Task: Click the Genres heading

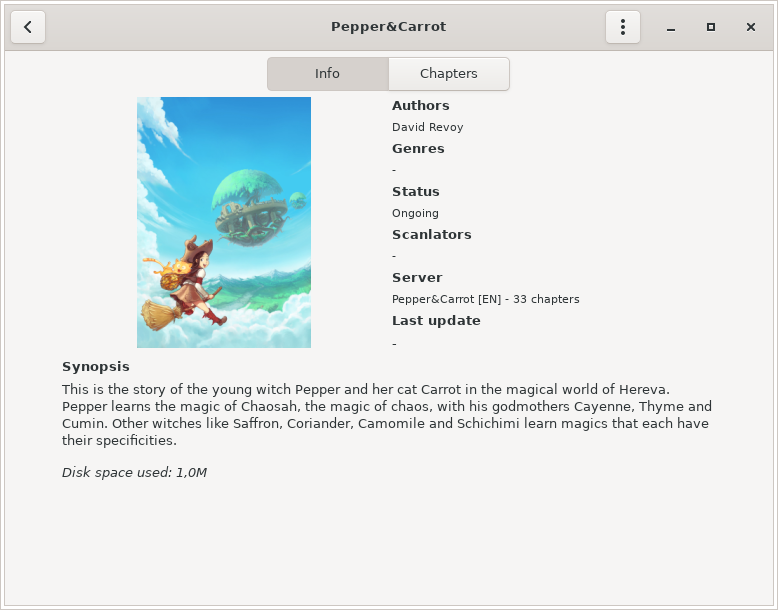Action: pos(418,148)
